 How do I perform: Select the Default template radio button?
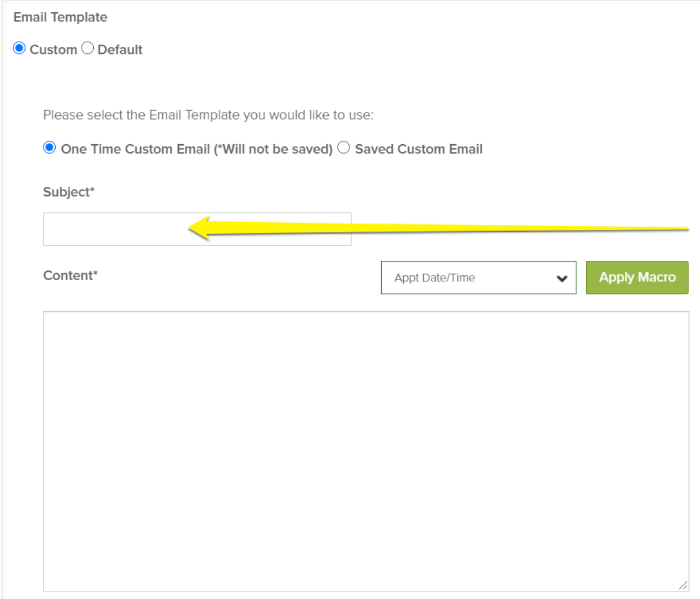click(87, 49)
